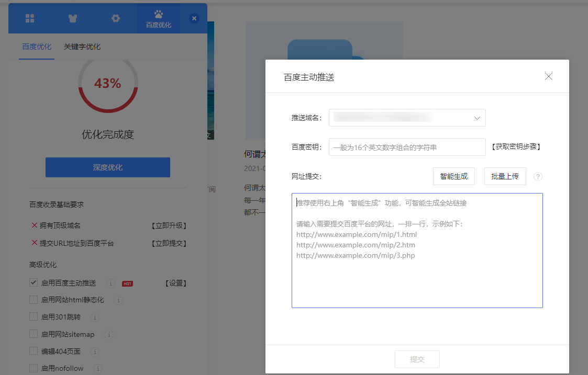Image resolution: width=588 pixels, height=375 pixels.
Task: Enable the 启用301跳转 checkbox
Action: click(x=34, y=317)
